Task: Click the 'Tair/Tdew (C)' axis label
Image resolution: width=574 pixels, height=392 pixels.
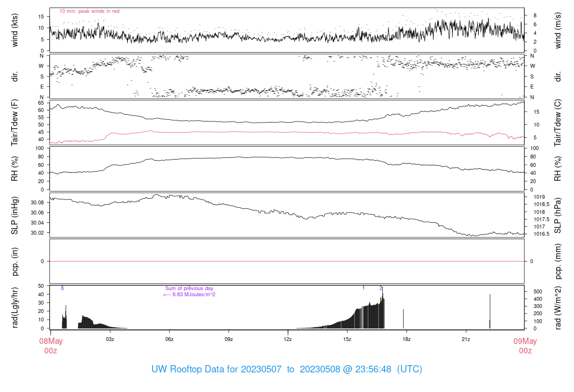Action: [x=558, y=123]
